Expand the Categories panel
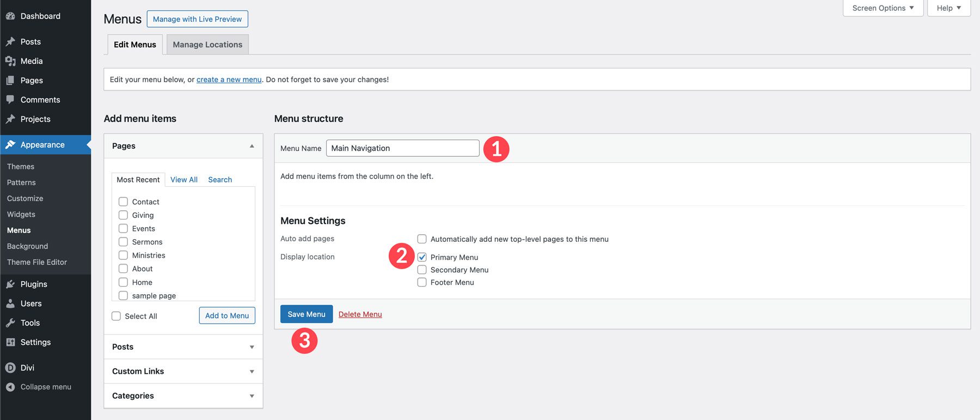Image resolution: width=980 pixels, height=420 pixels. point(183,396)
